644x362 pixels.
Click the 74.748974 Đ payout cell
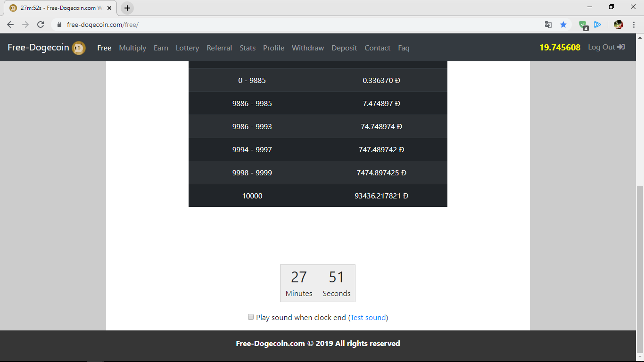pos(381,126)
